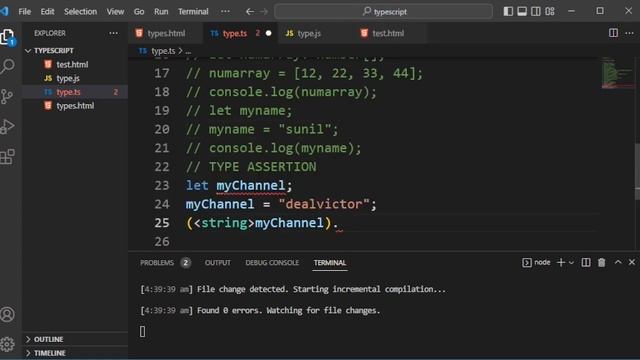The width and height of the screenshot is (640, 360).
Task: Open the terminal launch profile dropdown
Action: click(571, 262)
